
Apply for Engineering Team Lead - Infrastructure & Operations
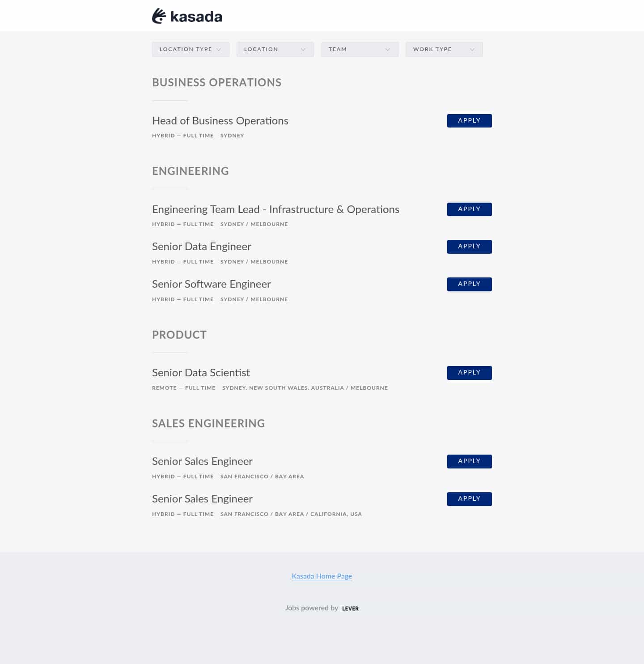click(469, 209)
